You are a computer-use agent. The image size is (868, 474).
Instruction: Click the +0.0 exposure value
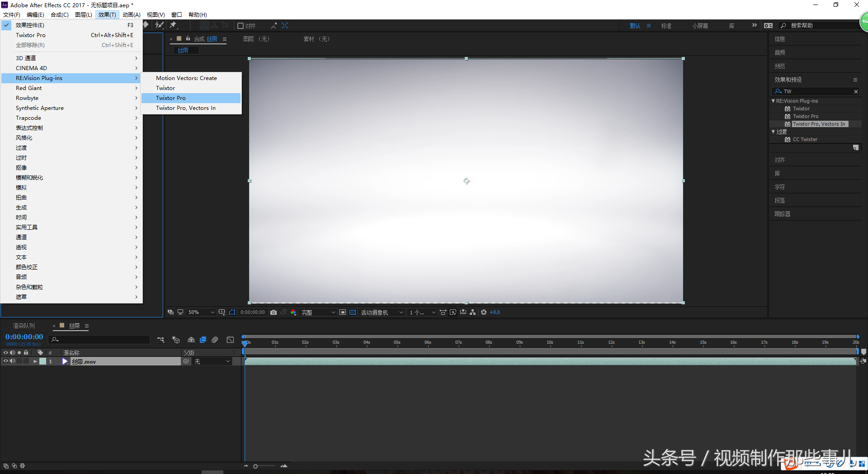[x=495, y=312]
